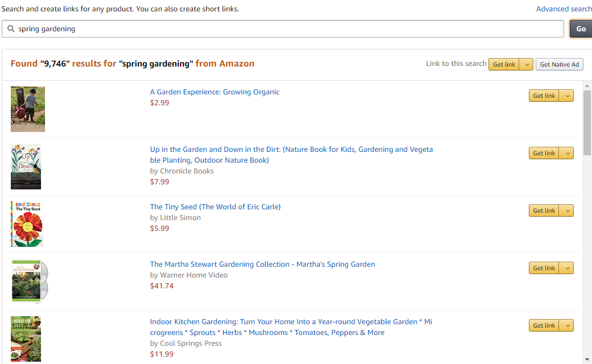Viewport: 592px width, 364px height.
Task: Open A Garden Experience: Growing Organic title
Action: (215, 92)
